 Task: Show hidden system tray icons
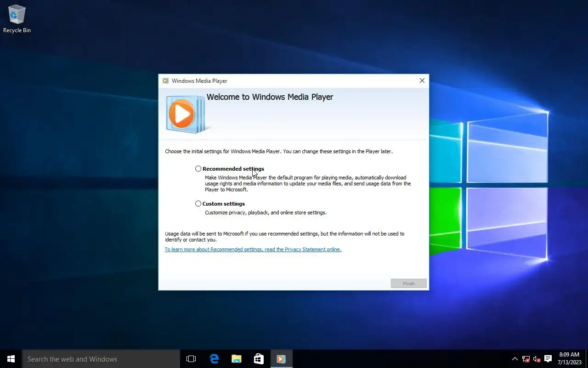tap(514, 359)
